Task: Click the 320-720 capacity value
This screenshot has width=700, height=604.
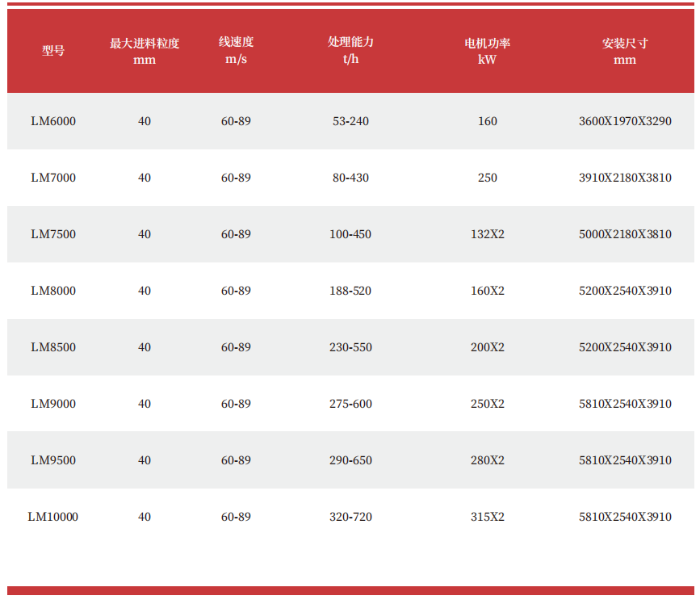Action: pyautogui.click(x=350, y=517)
